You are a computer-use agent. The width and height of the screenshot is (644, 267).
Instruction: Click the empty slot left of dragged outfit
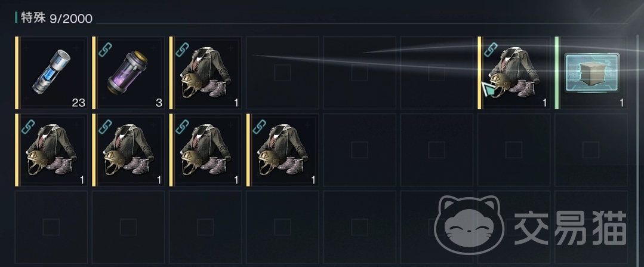pos(436,73)
